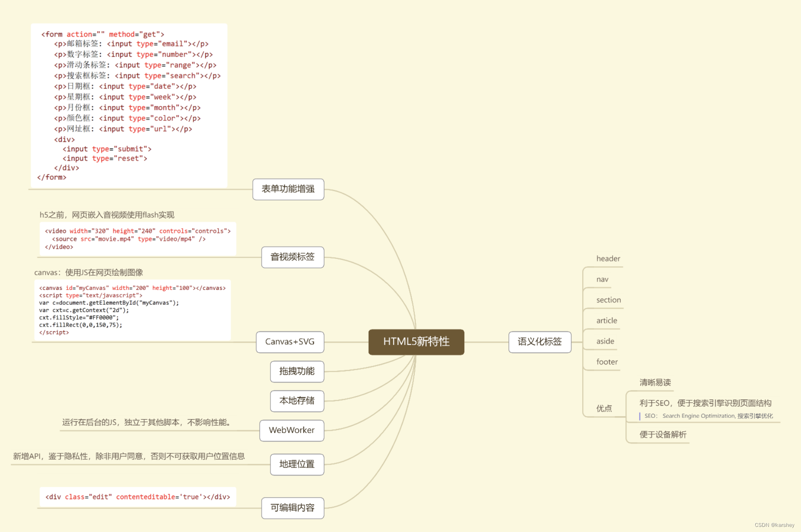Click the SEO: Search Engine Optimization note
The height and width of the screenshot is (532, 801).
point(709,416)
